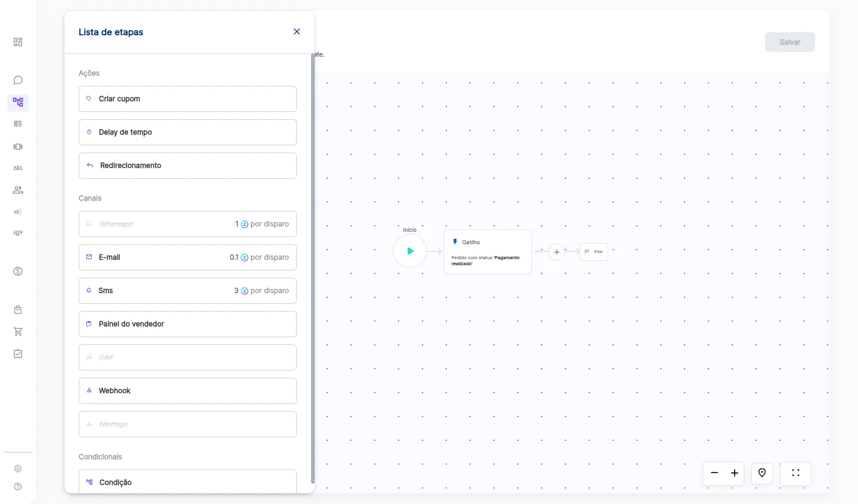The height and width of the screenshot is (504, 858).
Task: Click the fit-to-screen fullscreen button
Action: click(795, 473)
